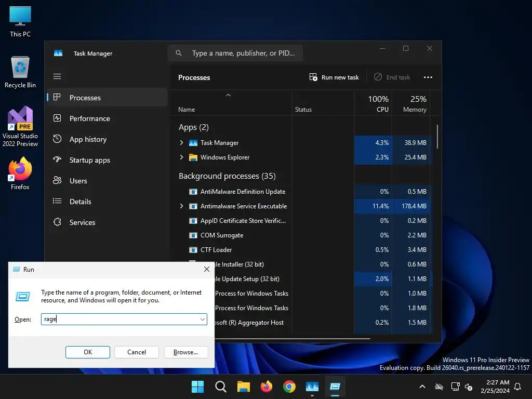Switch to Task Manager taskbar button
The image size is (532, 399).
click(312, 387)
